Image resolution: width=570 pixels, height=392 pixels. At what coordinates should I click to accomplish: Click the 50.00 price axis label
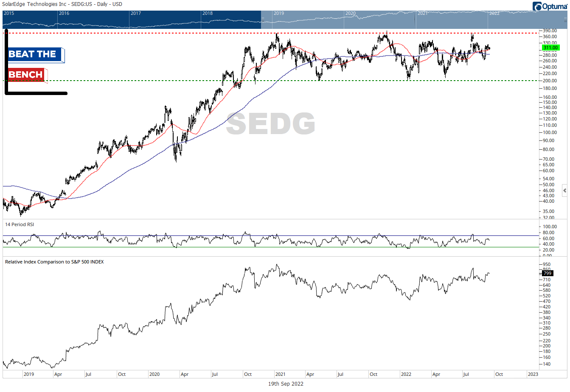click(x=548, y=185)
